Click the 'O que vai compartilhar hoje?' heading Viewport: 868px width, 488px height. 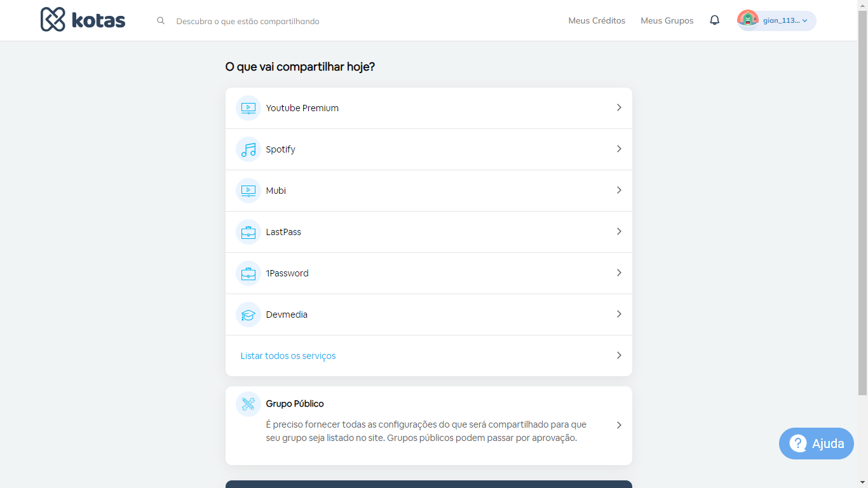click(300, 67)
